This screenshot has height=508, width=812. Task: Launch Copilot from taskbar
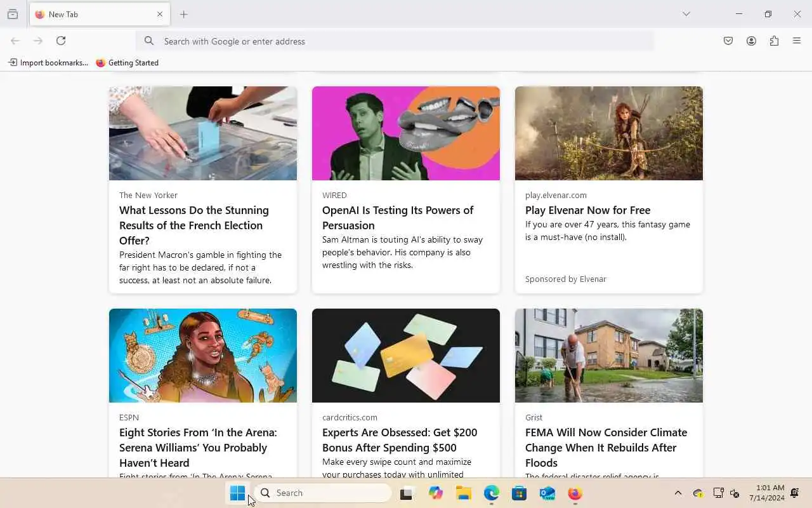435,493
